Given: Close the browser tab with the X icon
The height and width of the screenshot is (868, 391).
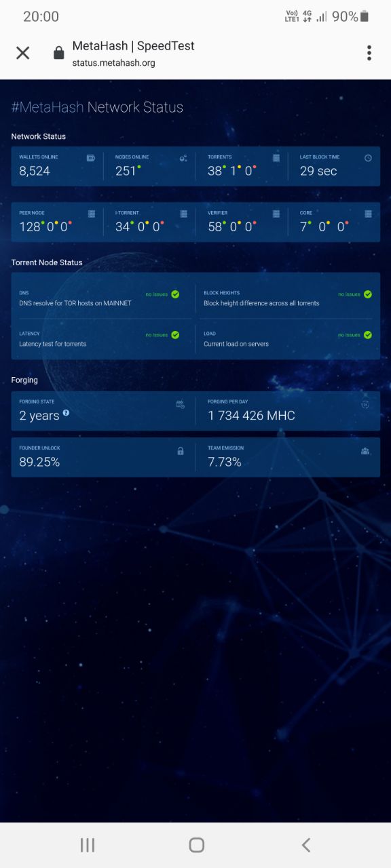Looking at the screenshot, I should (23, 53).
